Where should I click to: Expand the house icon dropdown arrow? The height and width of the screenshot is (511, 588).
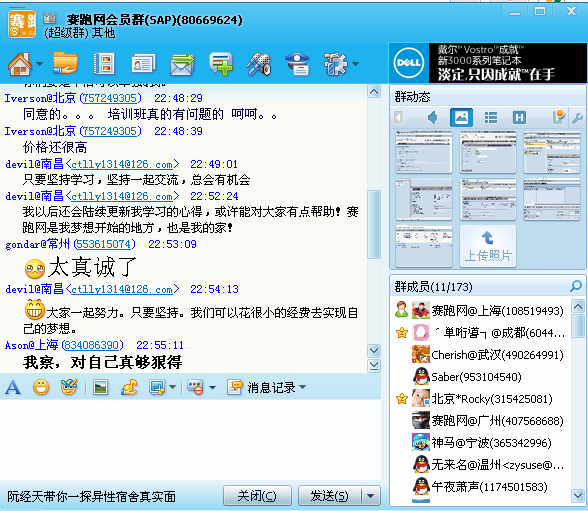39,64
